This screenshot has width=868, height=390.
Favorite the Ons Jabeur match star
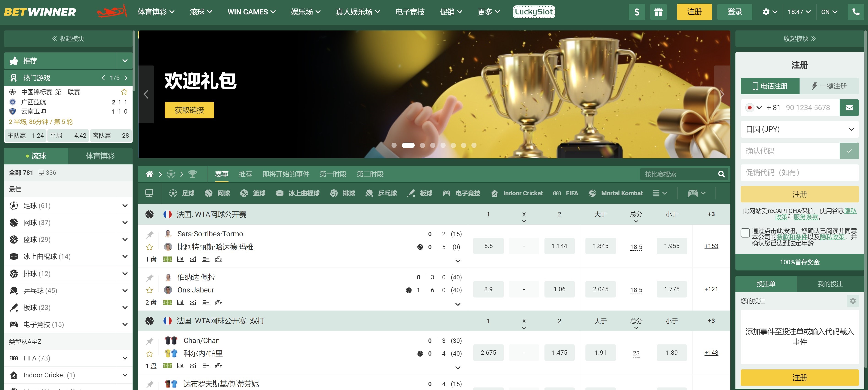coord(150,291)
